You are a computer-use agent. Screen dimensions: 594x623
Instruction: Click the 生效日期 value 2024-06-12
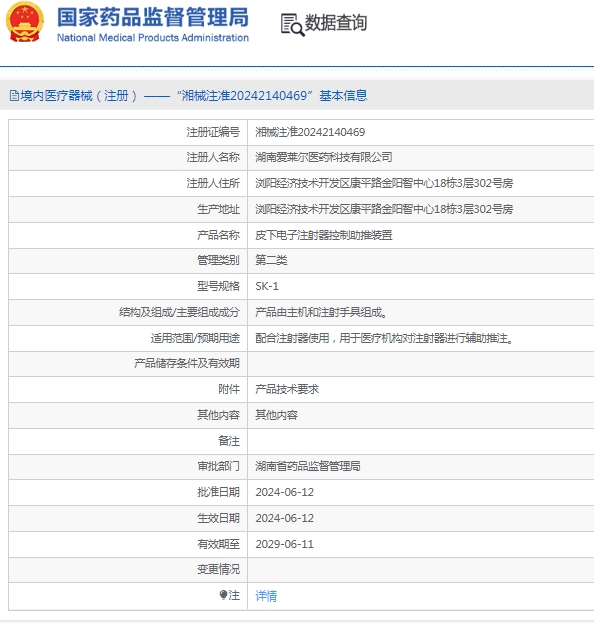tap(284, 518)
